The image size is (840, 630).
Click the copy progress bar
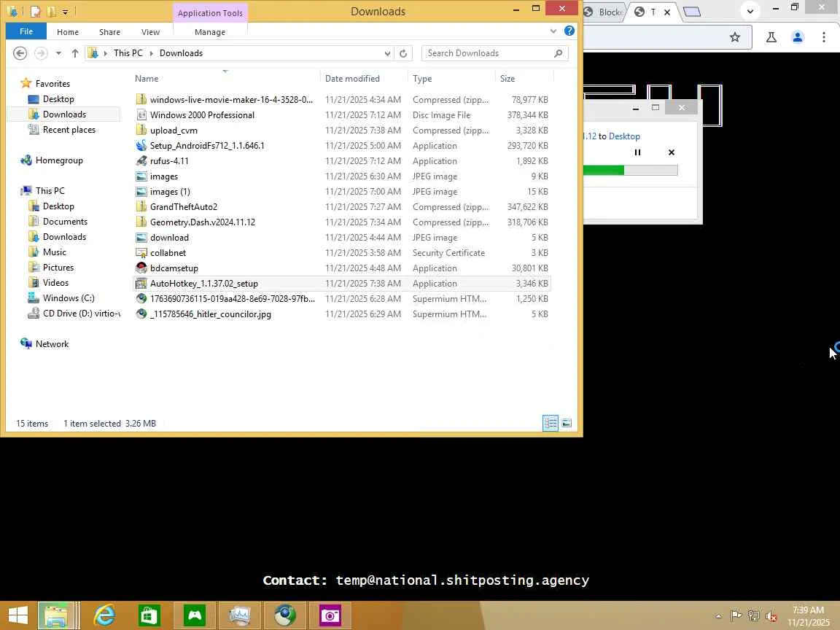click(631, 171)
